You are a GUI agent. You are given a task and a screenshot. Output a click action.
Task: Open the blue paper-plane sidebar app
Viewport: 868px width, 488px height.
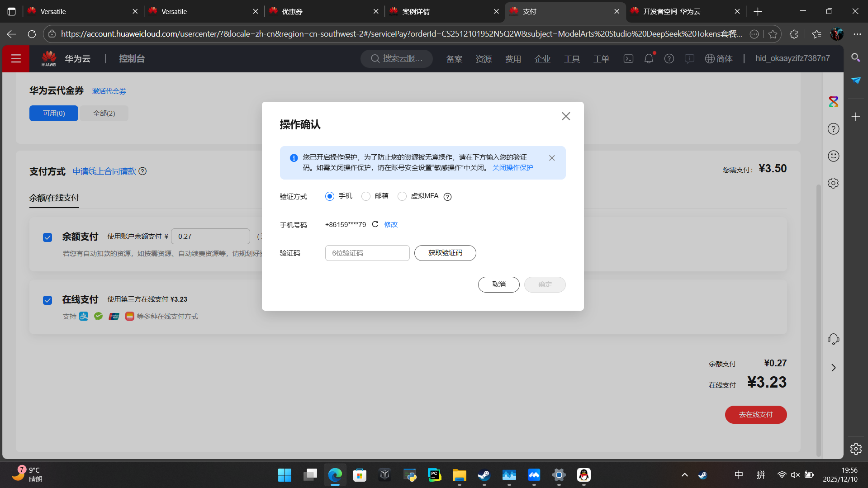[855, 81]
